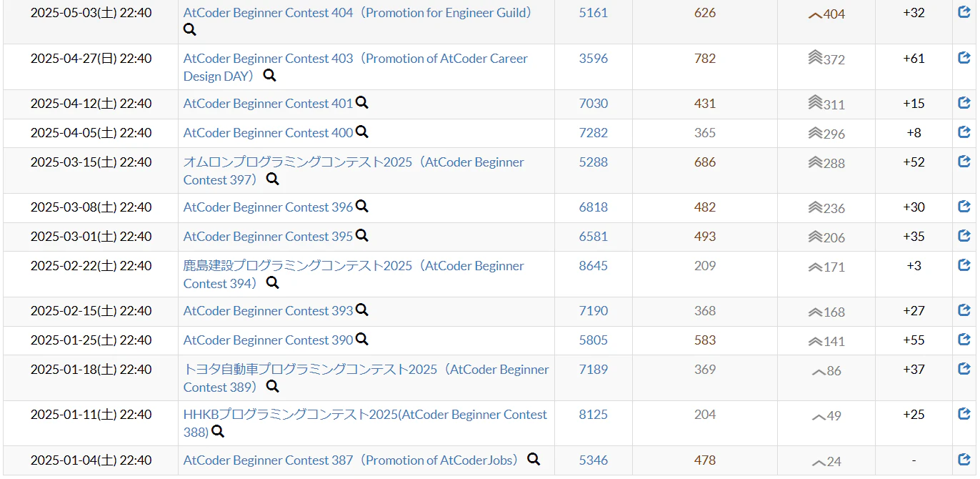Open HHKBプログラミングコンテスト2025 contest link
This screenshot has width=980, height=479.
(365, 423)
